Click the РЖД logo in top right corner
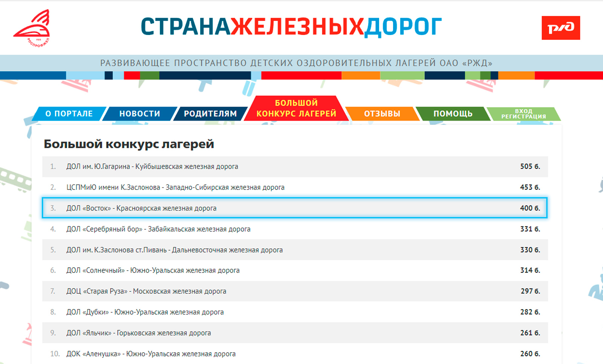 560,27
